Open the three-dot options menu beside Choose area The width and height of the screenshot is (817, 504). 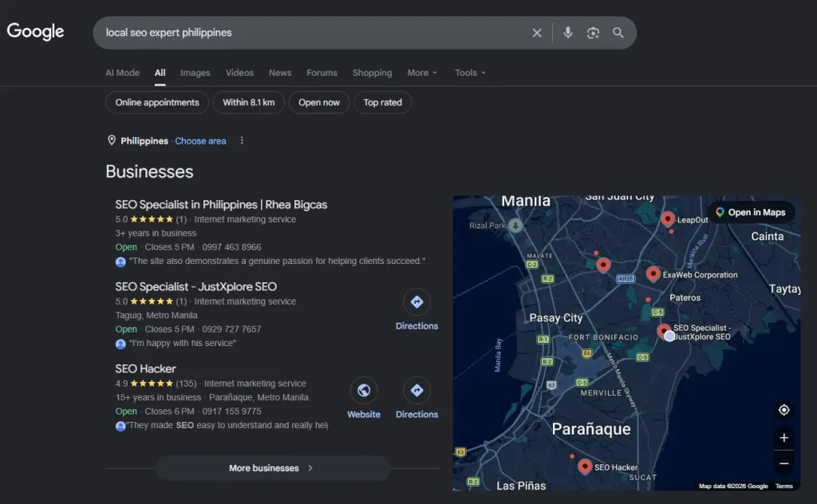pyautogui.click(x=242, y=140)
